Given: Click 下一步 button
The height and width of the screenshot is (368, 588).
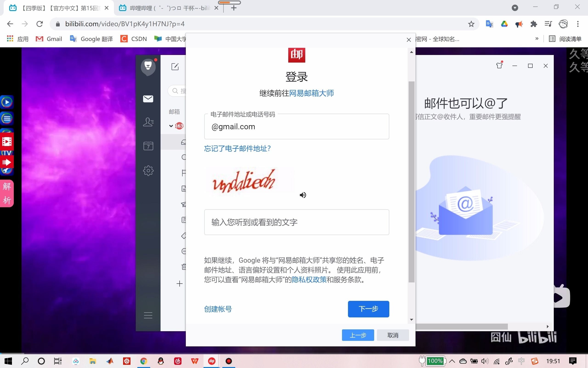Looking at the screenshot, I should 368,309.
